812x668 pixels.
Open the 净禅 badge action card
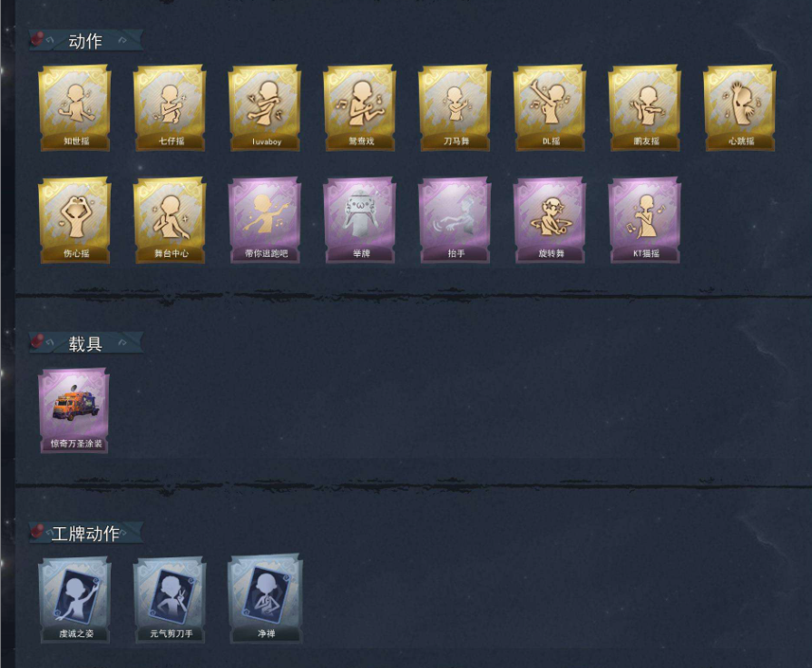click(x=265, y=599)
